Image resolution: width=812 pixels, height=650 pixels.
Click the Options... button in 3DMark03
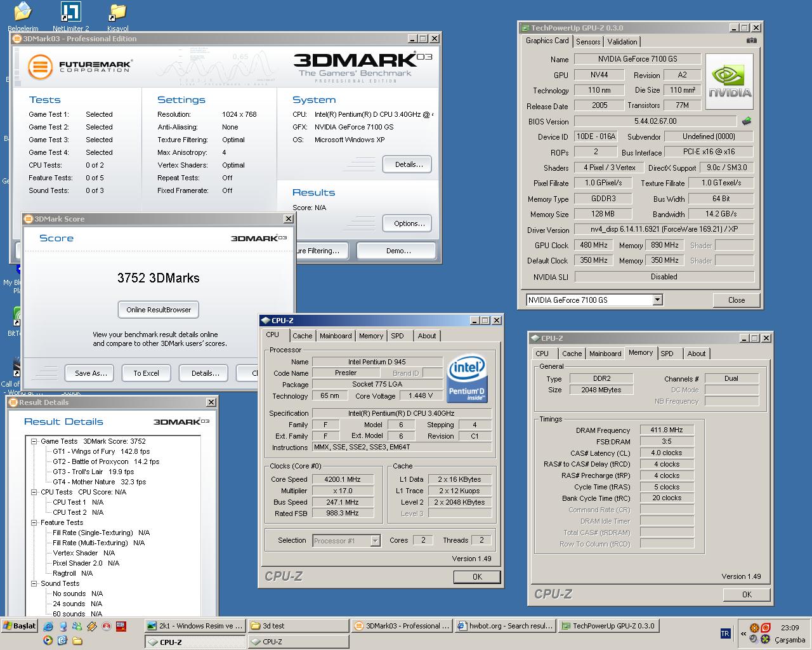tap(408, 223)
